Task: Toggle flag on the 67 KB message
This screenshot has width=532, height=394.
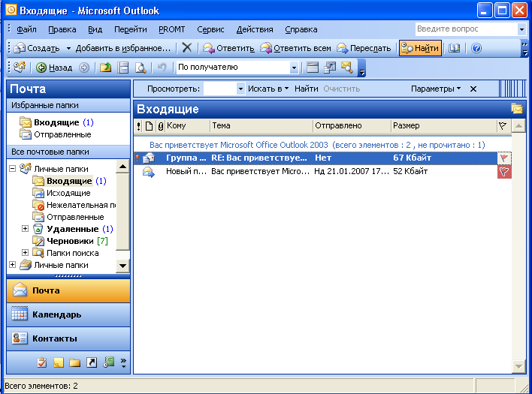Action: [504, 158]
